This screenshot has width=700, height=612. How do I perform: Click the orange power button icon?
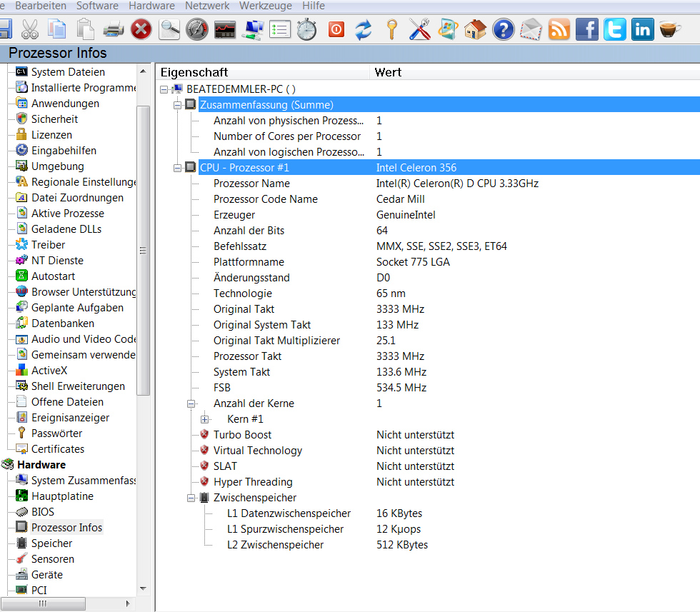tap(336, 29)
